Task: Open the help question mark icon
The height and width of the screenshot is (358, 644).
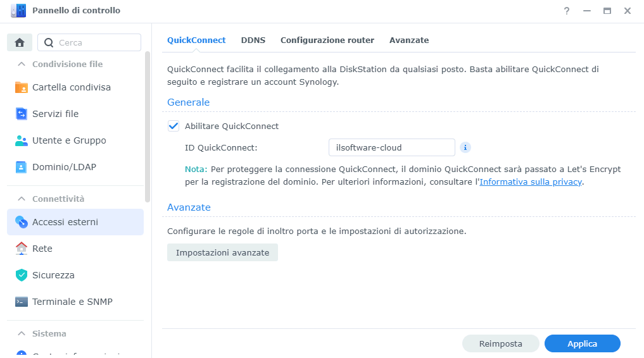Action: point(567,11)
